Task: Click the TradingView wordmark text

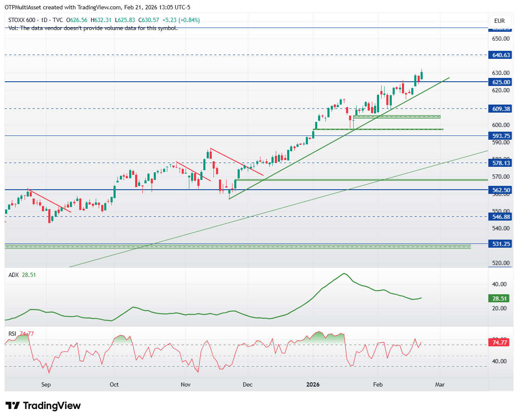Action: 52,406
